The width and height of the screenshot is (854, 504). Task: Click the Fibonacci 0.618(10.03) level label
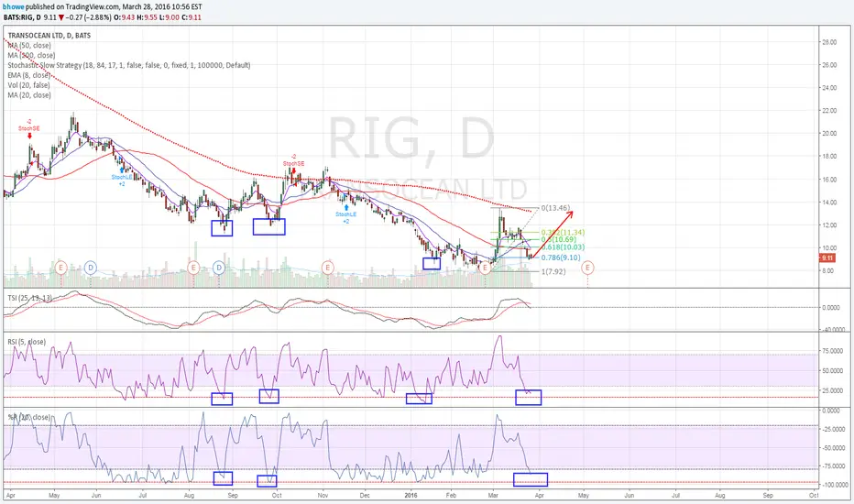563,247
